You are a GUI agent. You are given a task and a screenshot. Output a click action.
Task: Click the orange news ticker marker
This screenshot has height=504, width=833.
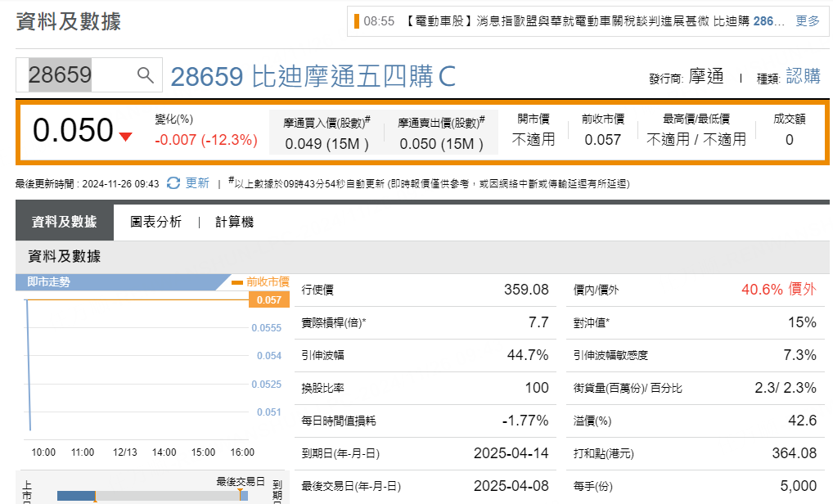357,21
